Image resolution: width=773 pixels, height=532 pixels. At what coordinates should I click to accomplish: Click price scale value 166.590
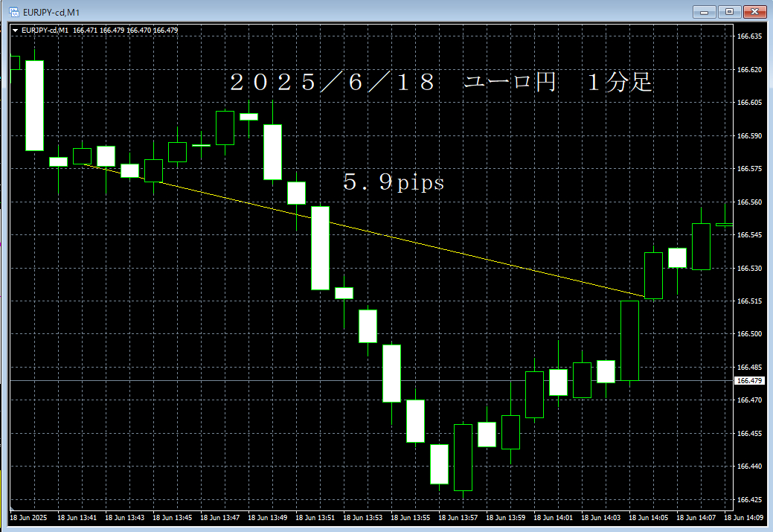(749, 135)
